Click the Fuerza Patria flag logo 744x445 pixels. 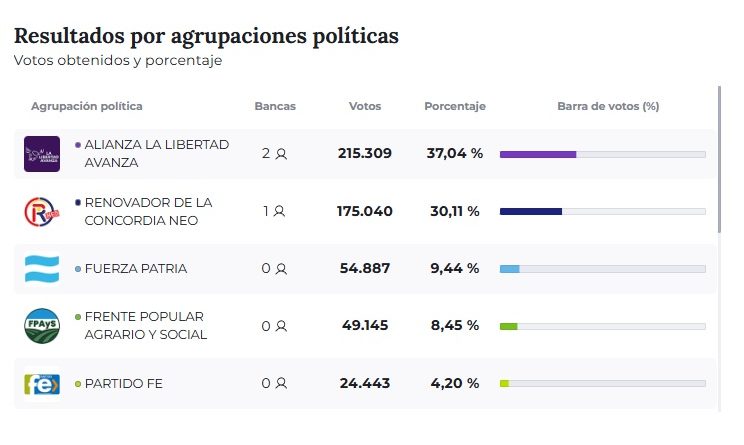click(x=42, y=268)
